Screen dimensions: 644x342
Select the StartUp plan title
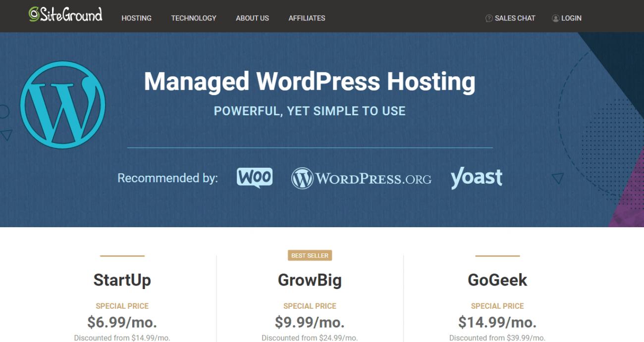click(x=122, y=280)
